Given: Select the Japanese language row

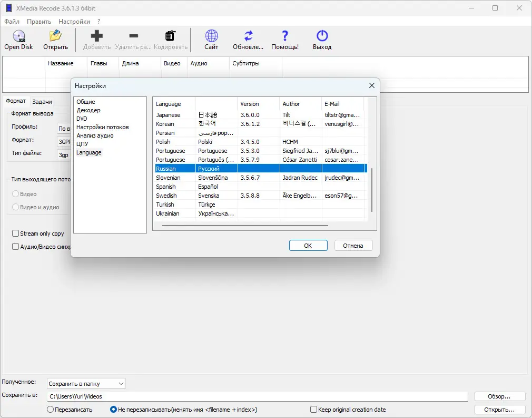Looking at the screenshot, I should (261, 115).
